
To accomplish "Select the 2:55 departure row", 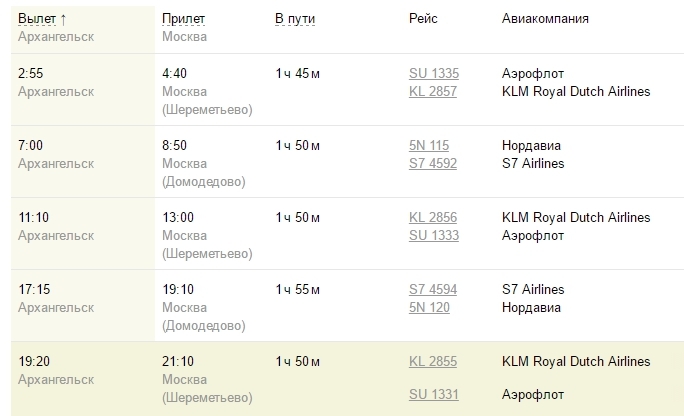I will (347, 90).
